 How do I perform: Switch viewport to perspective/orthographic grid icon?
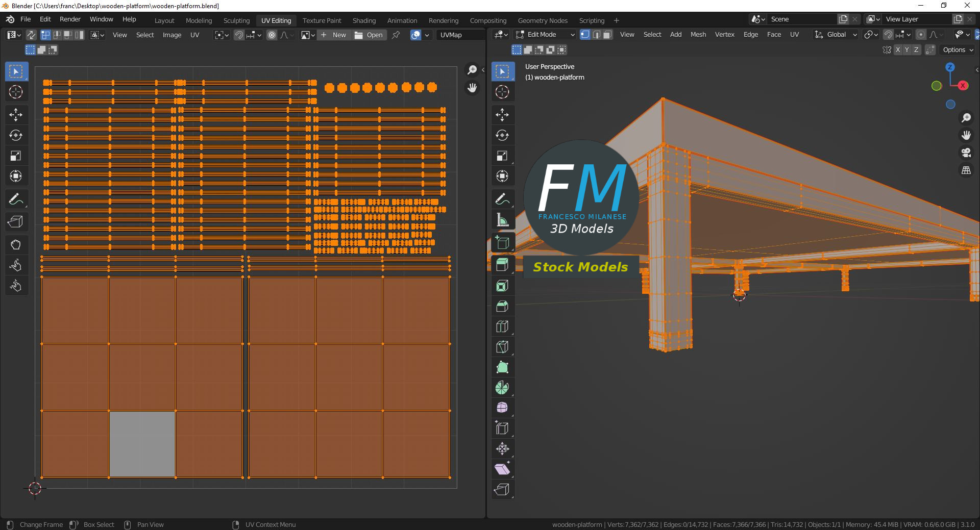tap(966, 171)
